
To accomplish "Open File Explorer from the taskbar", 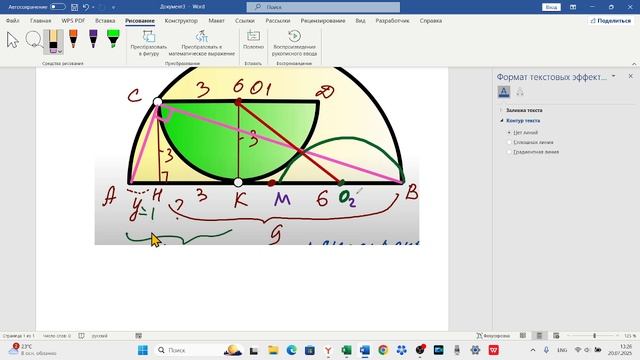I will click(x=273, y=350).
